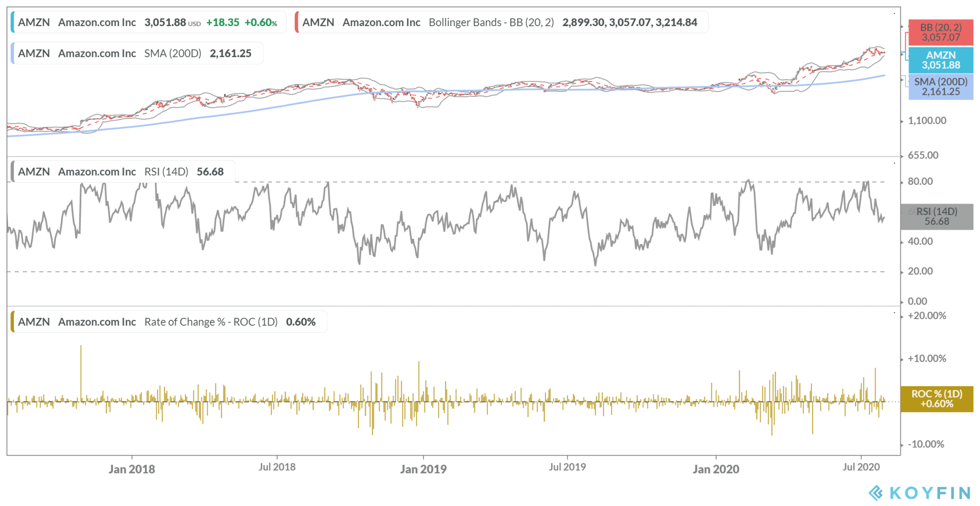The image size is (980, 506).
Task: Click the +0.60% percent change in price legend
Action: [261, 22]
